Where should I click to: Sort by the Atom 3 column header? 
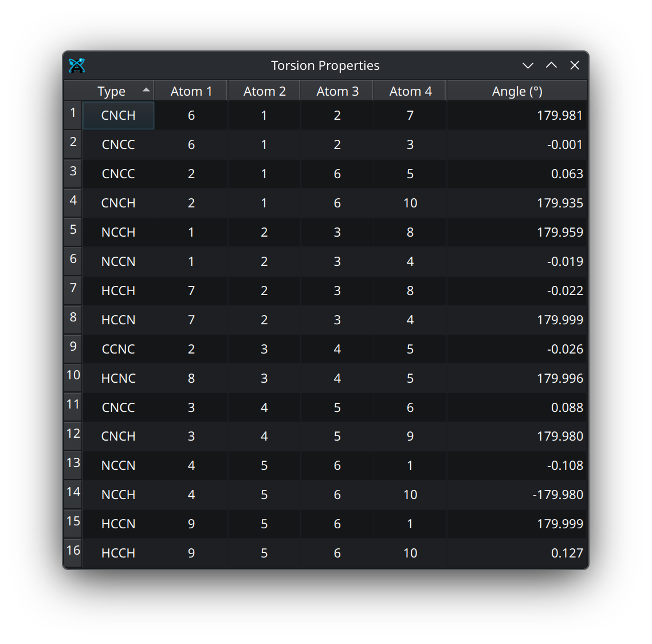pyautogui.click(x=337, y=92)
